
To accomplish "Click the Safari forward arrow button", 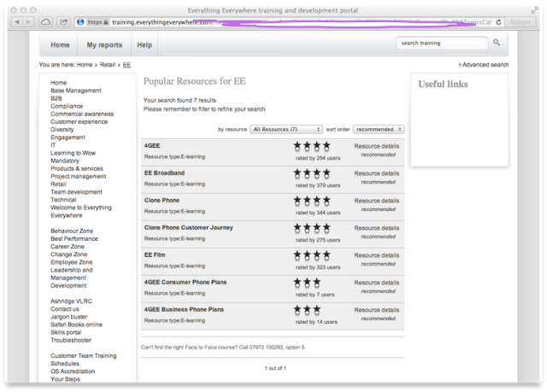I will tap(28, 22).
